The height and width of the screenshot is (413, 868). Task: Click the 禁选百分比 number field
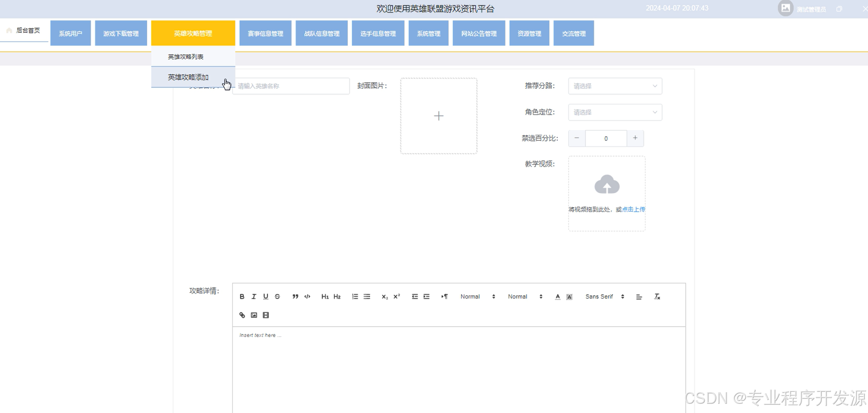[x=606, y=139]
